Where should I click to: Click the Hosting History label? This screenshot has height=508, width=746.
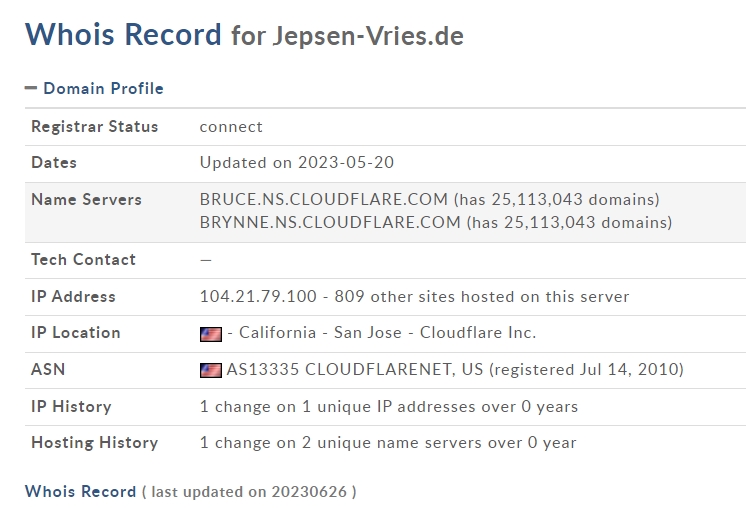click(x=94, y=443)
